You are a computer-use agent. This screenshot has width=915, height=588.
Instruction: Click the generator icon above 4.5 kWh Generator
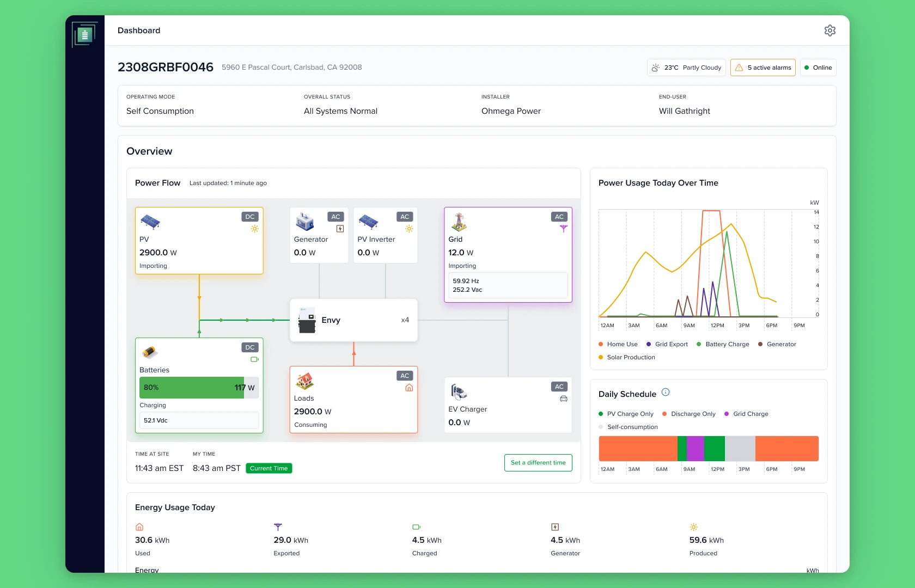pyautogui.click(x=555, y=527)
